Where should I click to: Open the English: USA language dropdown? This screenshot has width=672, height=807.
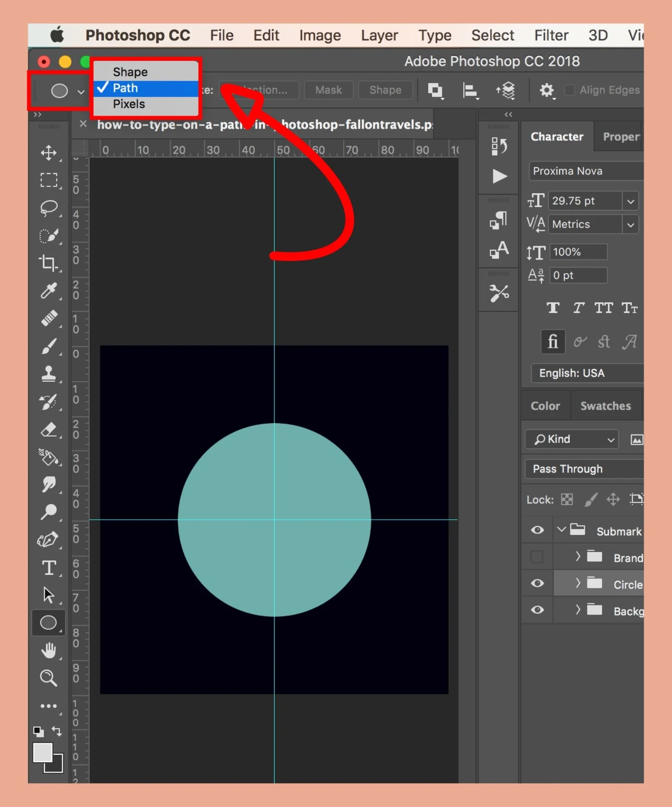coord(587,373)
